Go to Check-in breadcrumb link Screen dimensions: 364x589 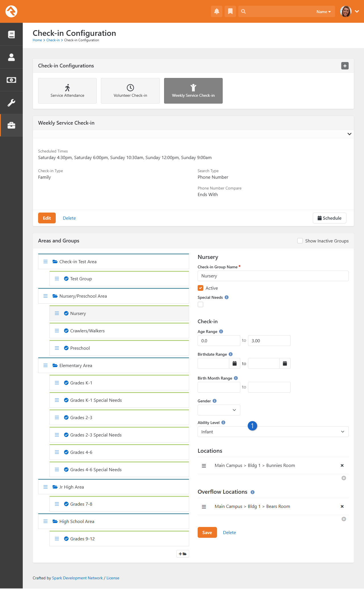coord(53,40)
